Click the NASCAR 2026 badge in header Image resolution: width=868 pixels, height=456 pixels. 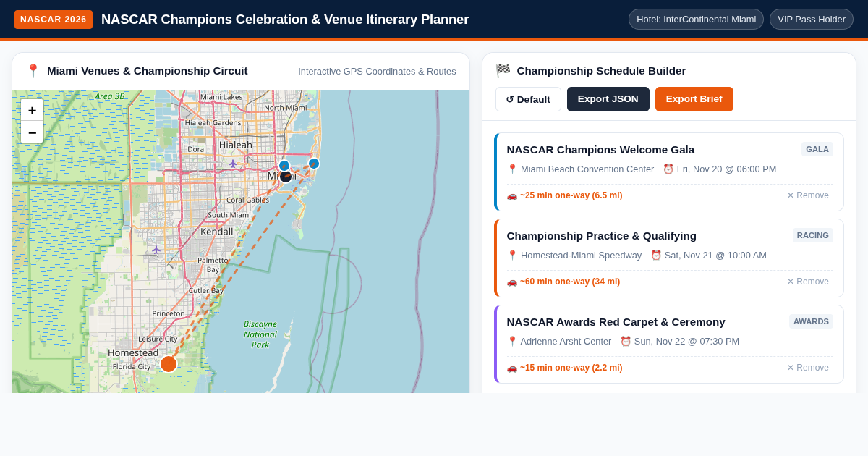point(54,20)
